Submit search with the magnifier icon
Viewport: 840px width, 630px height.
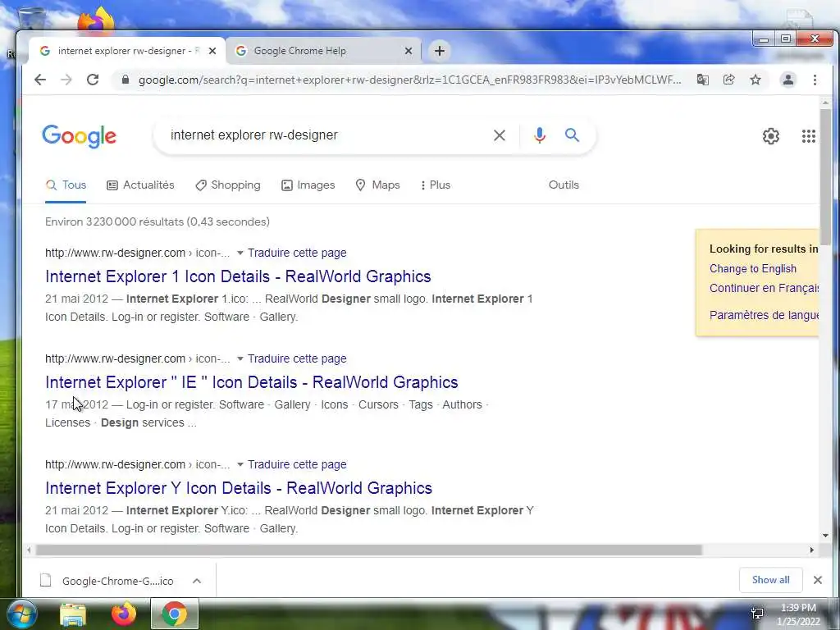point(572,135)
